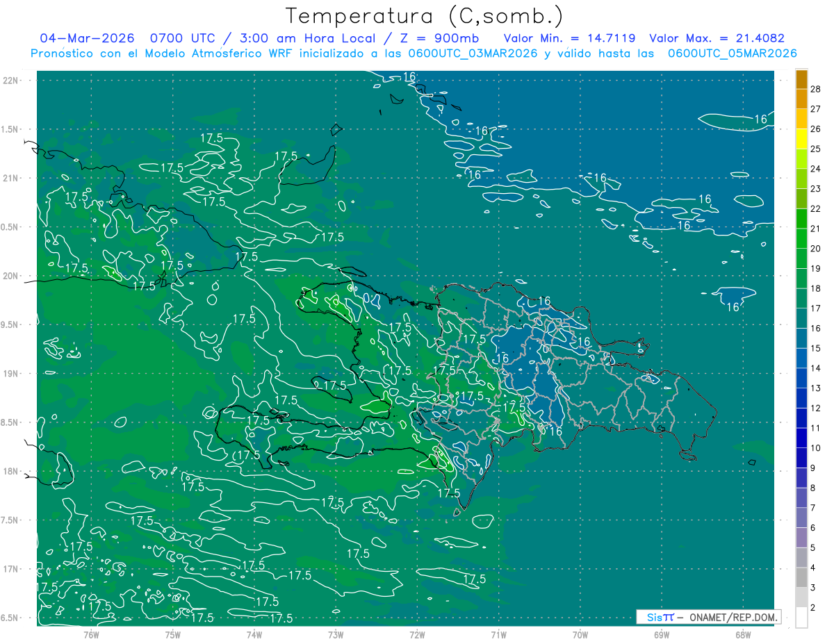Pick the green color band between 20 and 21
Screen dimensions: 834x644
pos(801,238)
